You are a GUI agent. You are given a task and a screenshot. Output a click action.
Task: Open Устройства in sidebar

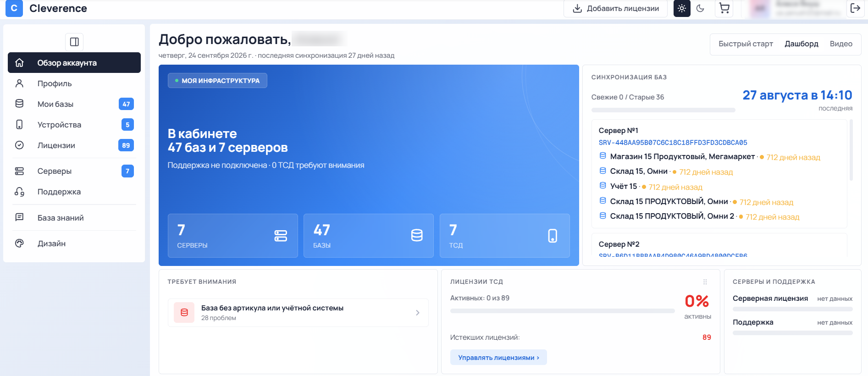click(x=74, y=125)
